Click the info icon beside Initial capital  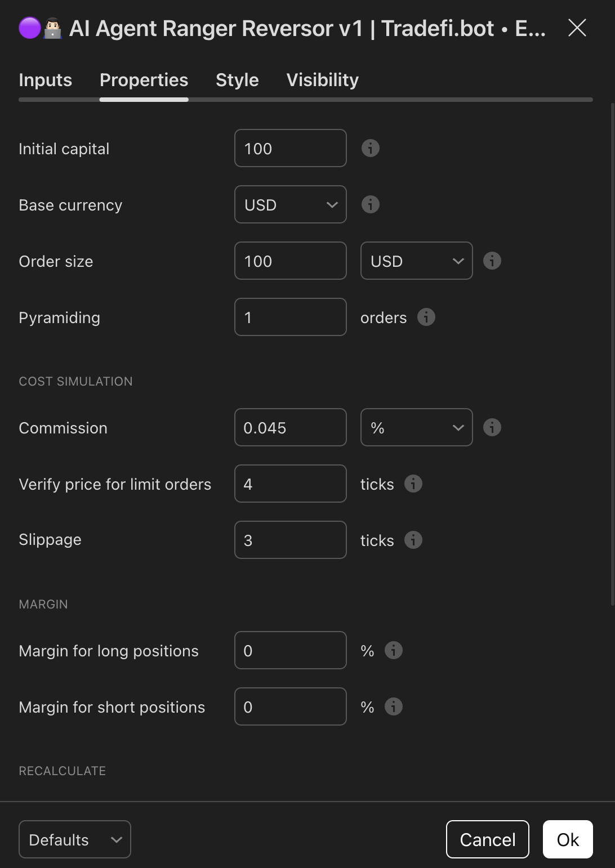(x=370, y=148)
